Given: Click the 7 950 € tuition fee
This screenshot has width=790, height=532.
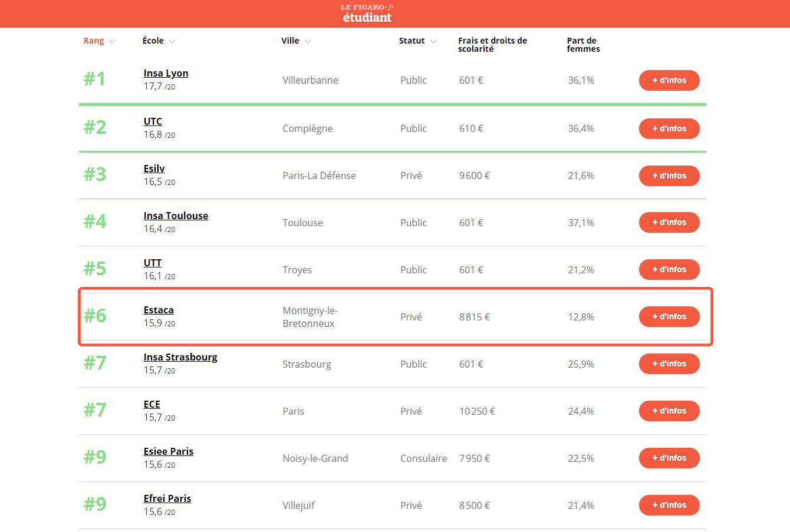Looking at the screenshot, I should click(475, 458).
